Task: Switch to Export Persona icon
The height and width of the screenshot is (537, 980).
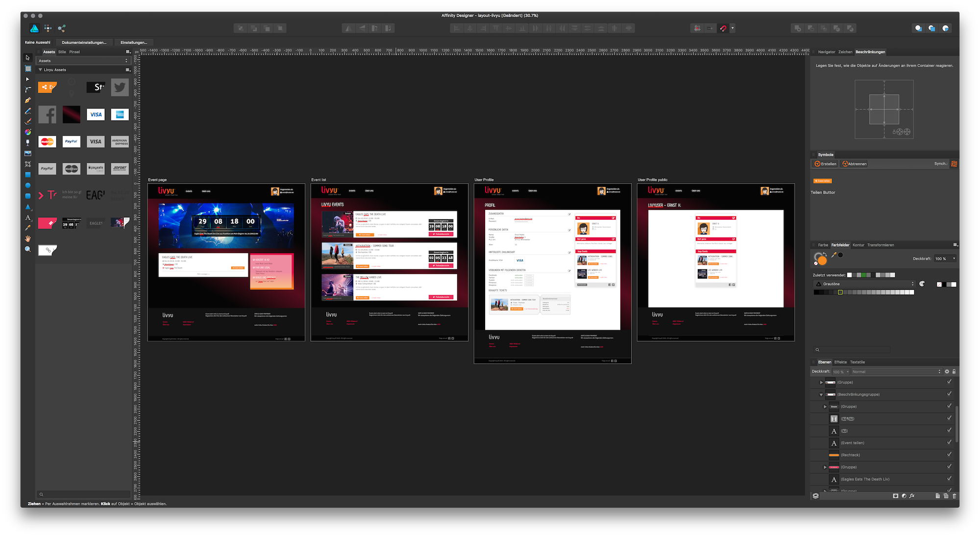Action: 62,28
